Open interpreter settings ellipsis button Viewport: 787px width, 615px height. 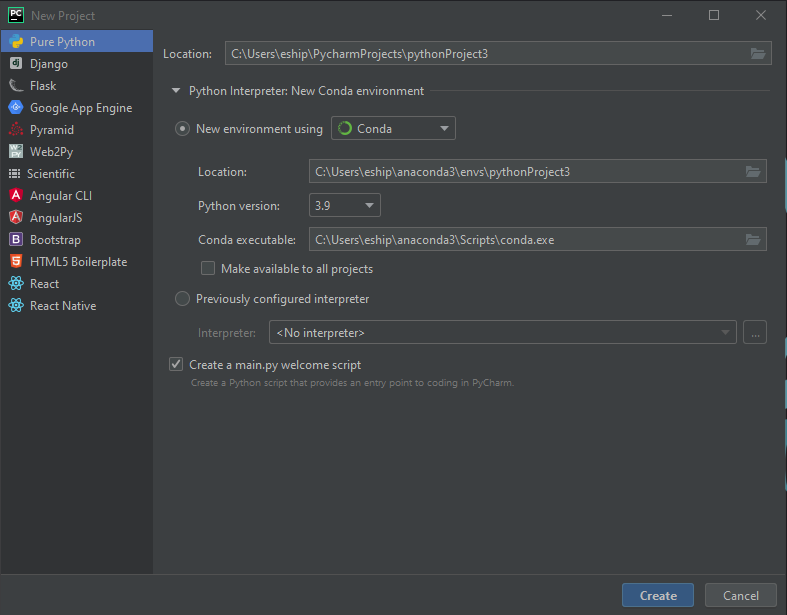click(x=755, y=332)
